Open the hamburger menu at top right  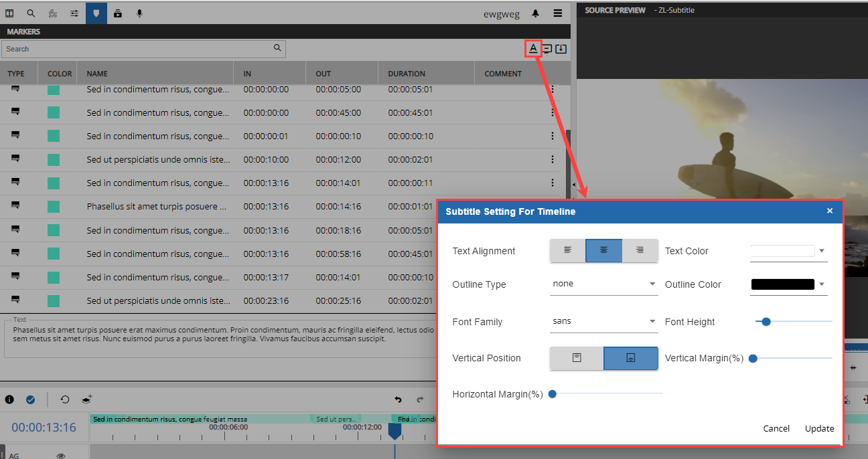(557, 13)
